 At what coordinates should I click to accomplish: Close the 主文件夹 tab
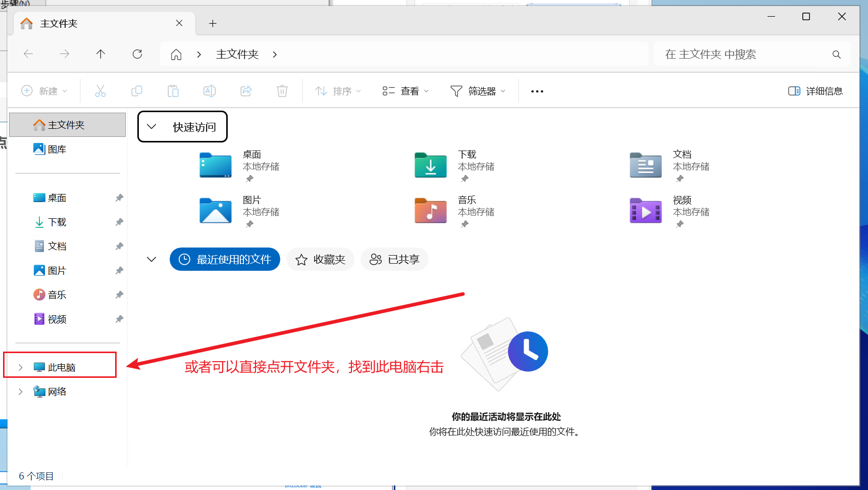(x=179, y=23)
